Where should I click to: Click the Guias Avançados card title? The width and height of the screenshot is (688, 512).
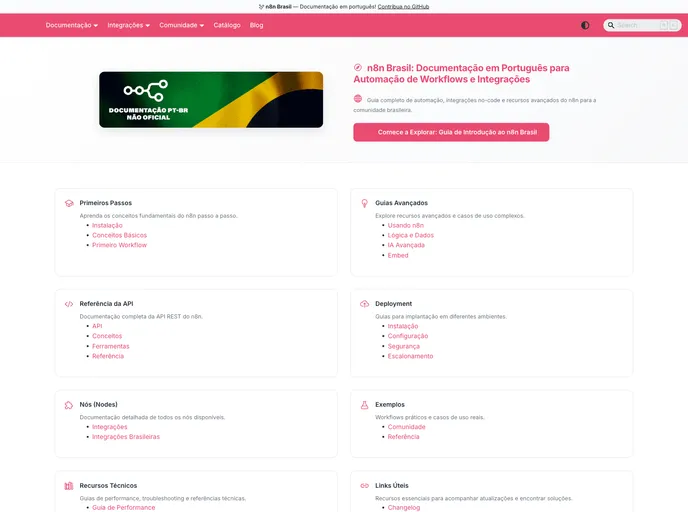point(401,203)
